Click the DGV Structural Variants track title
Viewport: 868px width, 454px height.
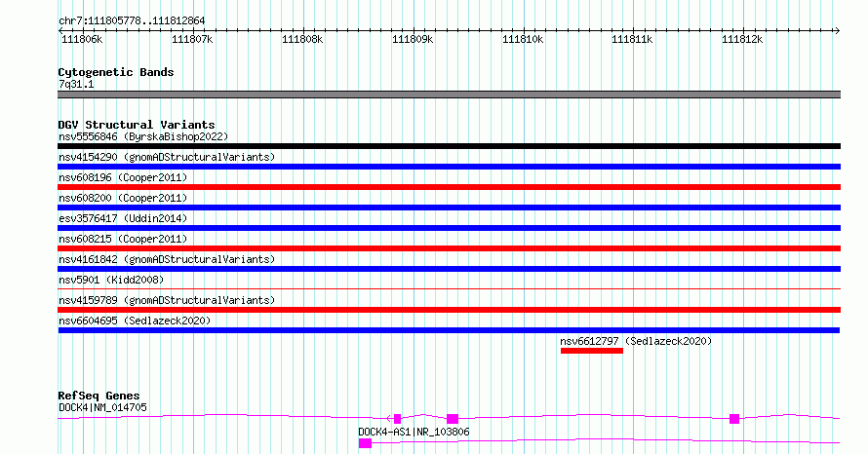pyautogui.click(x=137, y=125)
